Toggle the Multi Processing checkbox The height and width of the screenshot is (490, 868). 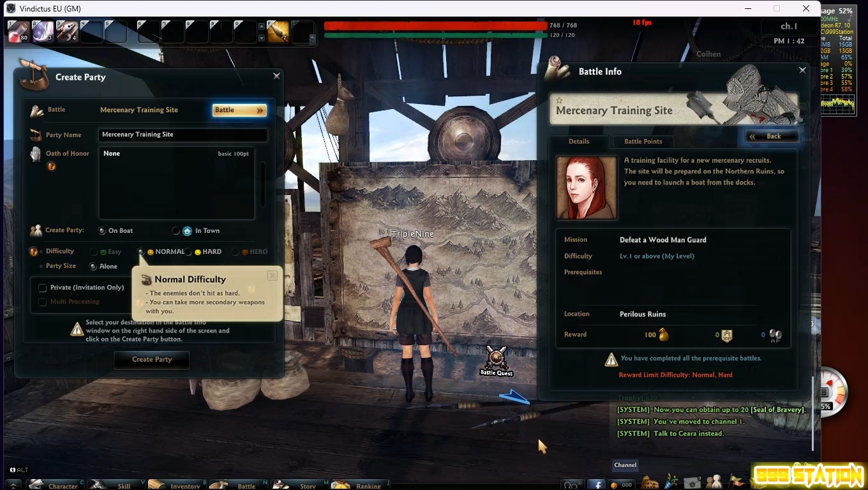[x=43, y=302]
